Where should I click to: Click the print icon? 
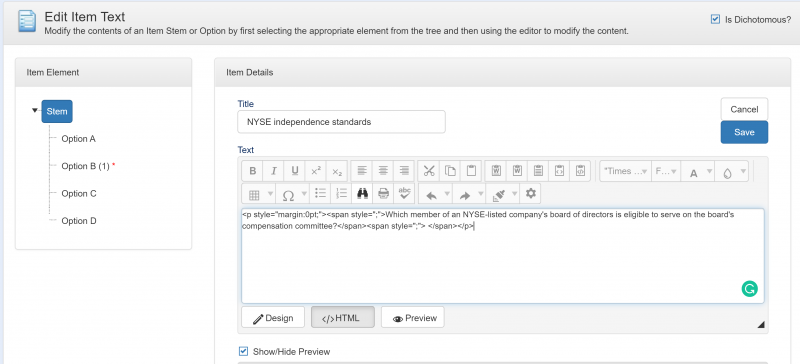coord(384,194)
